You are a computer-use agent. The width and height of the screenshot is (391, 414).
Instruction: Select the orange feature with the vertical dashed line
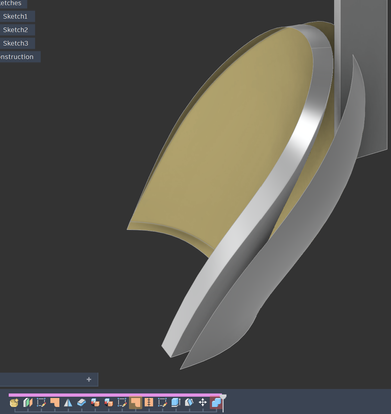click(149, 403)
